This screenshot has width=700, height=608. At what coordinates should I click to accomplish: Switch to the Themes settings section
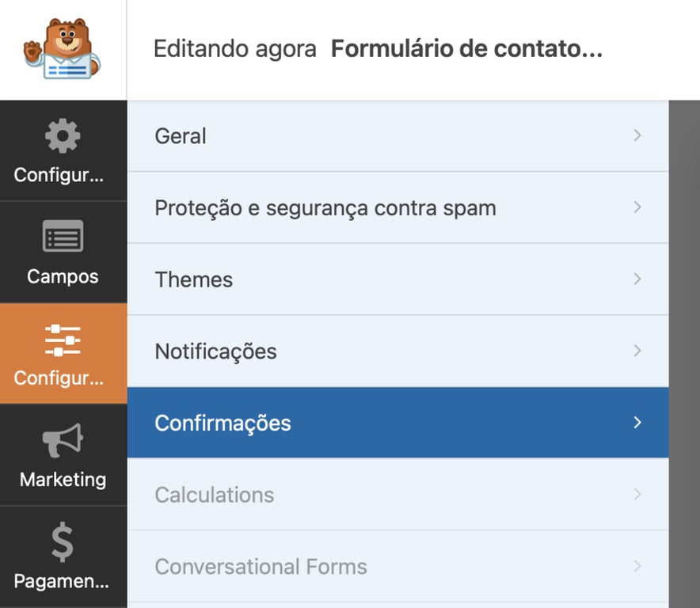[x=396, y=279]
